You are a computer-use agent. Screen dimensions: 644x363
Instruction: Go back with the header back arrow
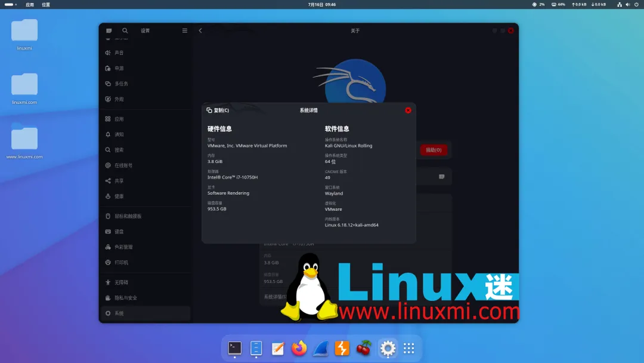[x=200, y=30]
